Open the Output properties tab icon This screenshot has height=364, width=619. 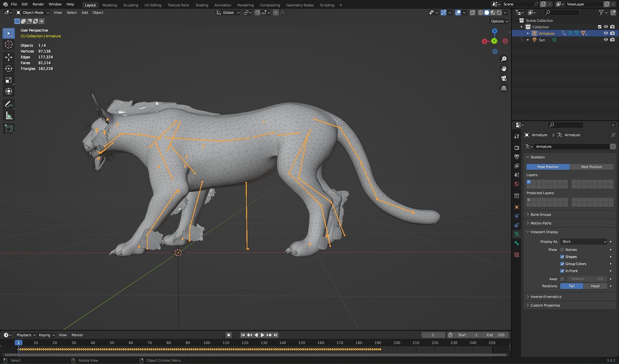[517, 157]
